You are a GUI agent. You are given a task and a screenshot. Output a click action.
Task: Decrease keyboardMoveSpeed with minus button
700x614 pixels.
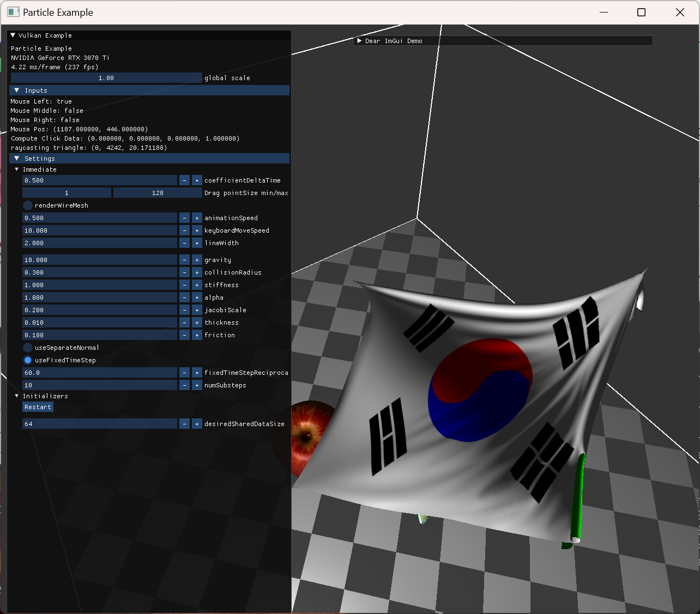(184, 230)
